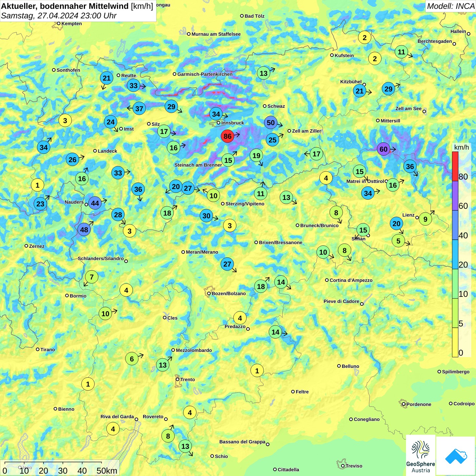The height and width of the screenshot is (476, 476).
Task: Click the red 86 wind station marker
Action: tap(227, 136)
